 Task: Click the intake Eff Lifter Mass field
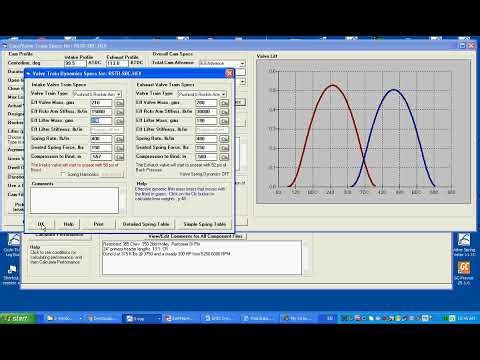[102, 121]
